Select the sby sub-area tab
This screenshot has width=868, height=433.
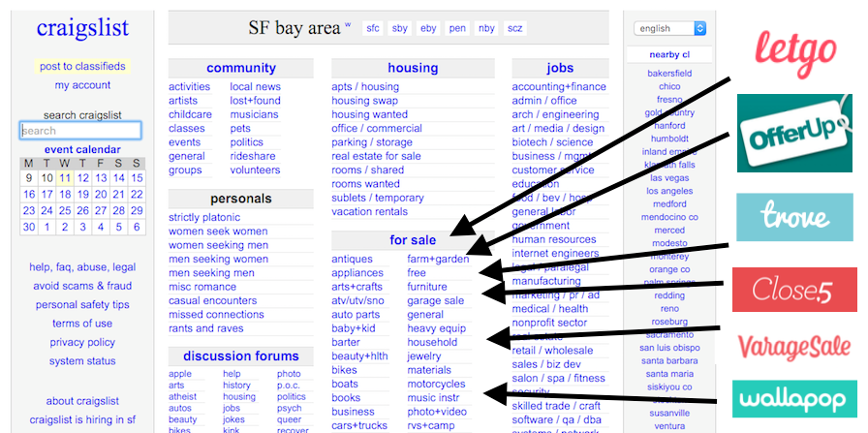[x=400, y=28]
